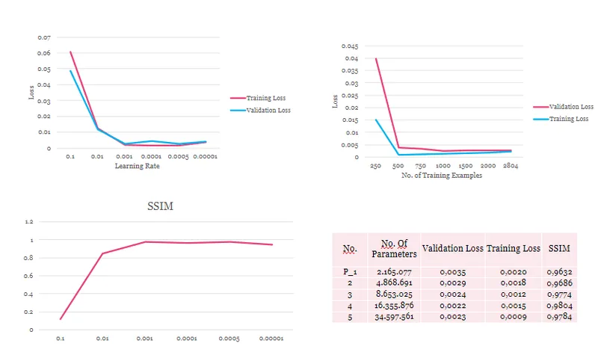Click the 'SSIM' table column header
This screenshot has width=598, height=364.
point(558,248)
